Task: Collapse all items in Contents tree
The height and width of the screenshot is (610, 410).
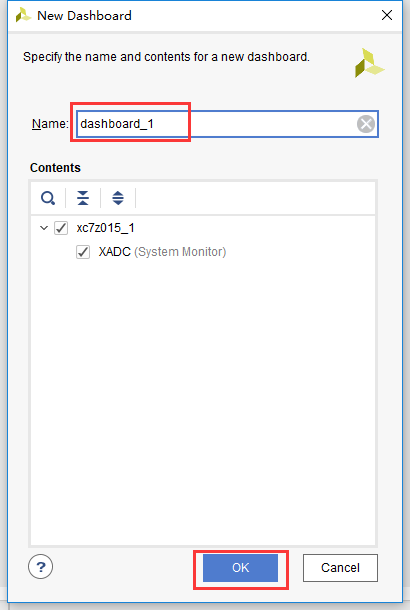Action: click(x=83, y=198)
